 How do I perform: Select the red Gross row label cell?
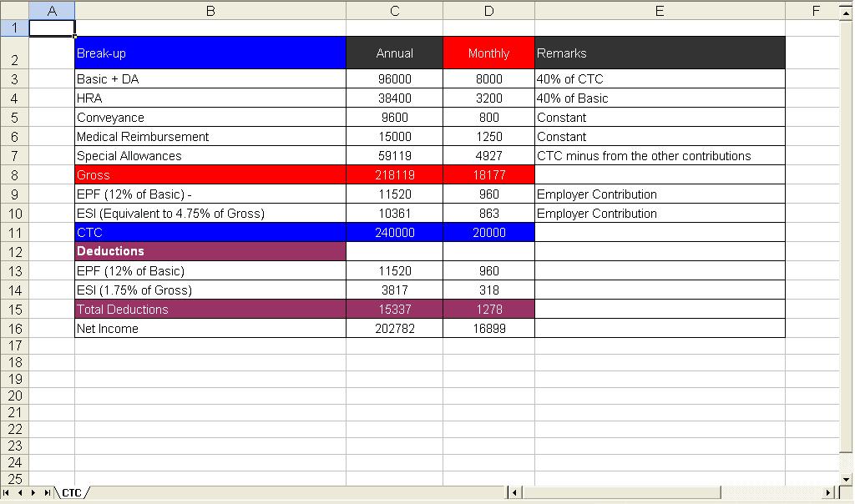point(209,174)
